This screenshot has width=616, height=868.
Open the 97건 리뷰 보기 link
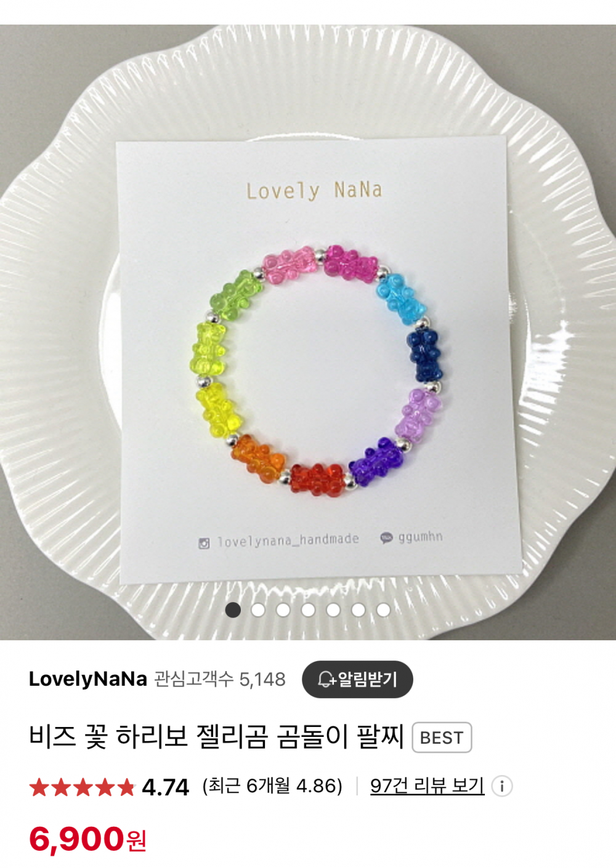click(427, 786)
